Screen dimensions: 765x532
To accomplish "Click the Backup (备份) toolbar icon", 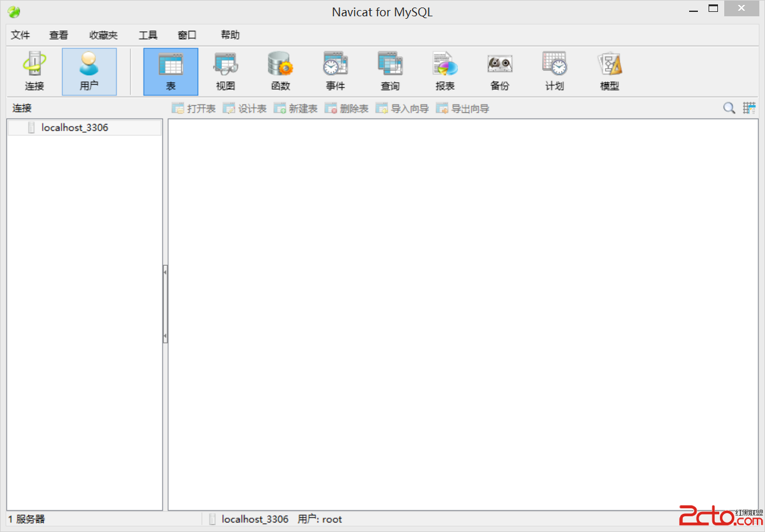I will point(500,71).
